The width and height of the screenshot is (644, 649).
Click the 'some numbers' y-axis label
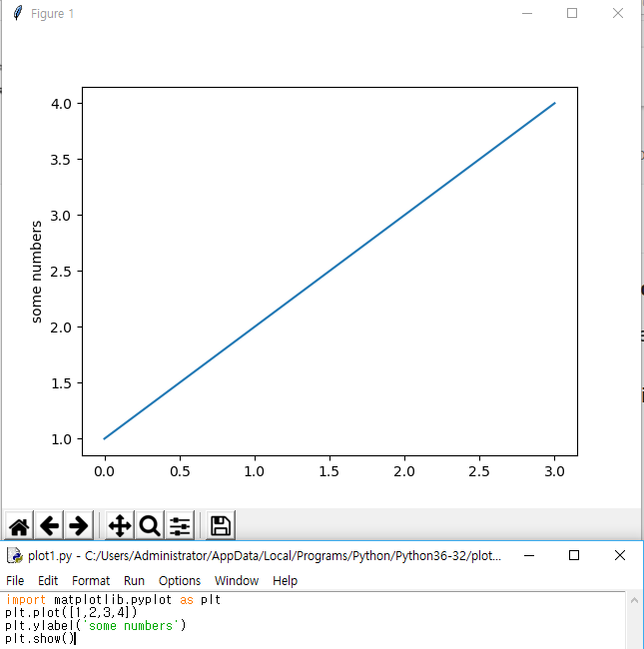36,272
